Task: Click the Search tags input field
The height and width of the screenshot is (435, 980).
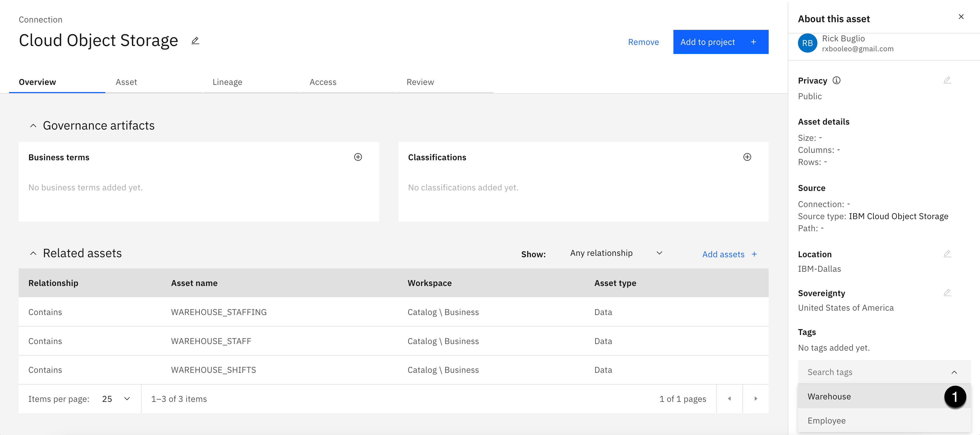Action: (875, 372)
